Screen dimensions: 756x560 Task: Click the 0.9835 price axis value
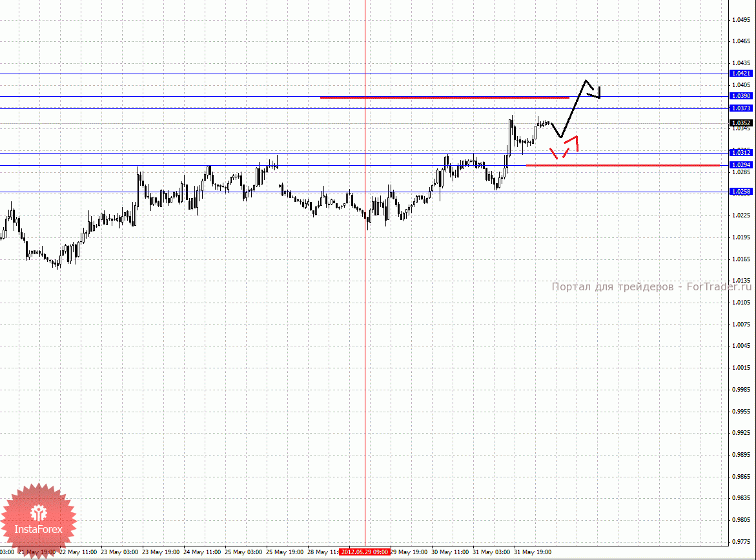tap(741, 498)
